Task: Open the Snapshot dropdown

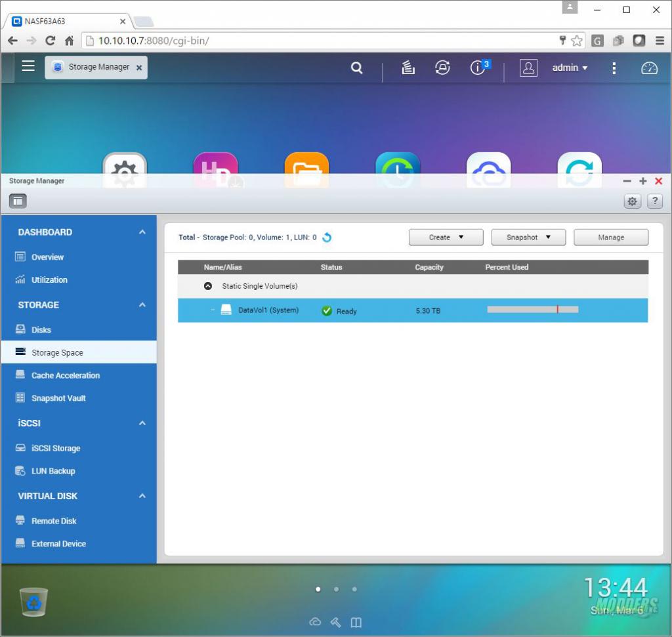Action: [x=528, y=237]
